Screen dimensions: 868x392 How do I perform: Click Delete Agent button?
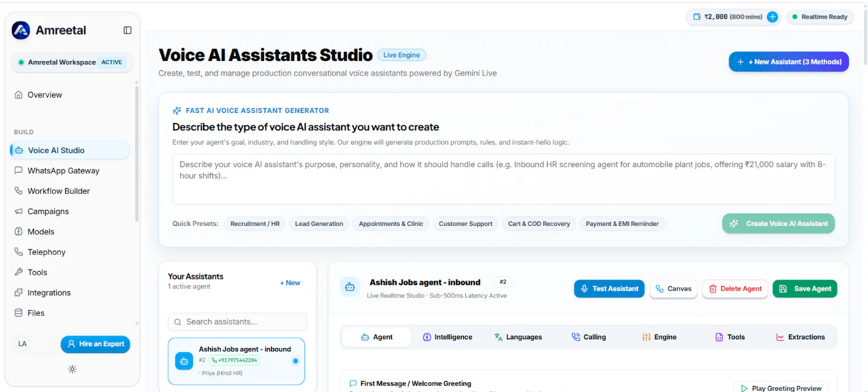tap(735, 289)
